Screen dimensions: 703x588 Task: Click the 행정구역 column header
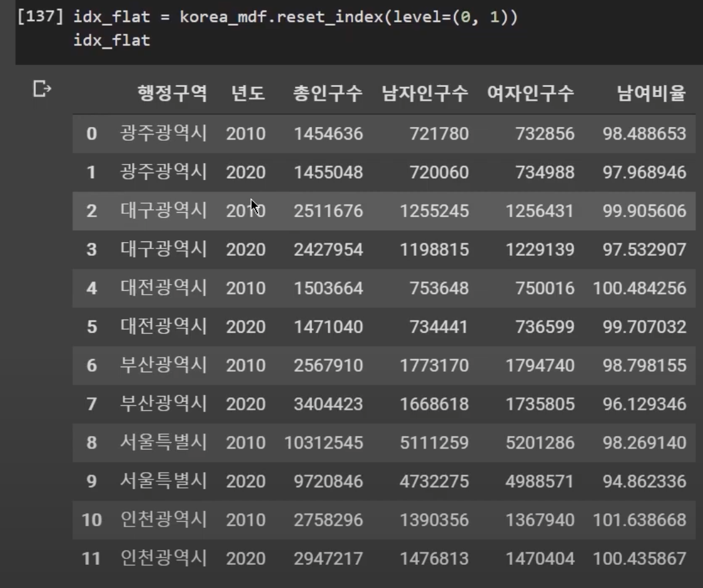172,93
